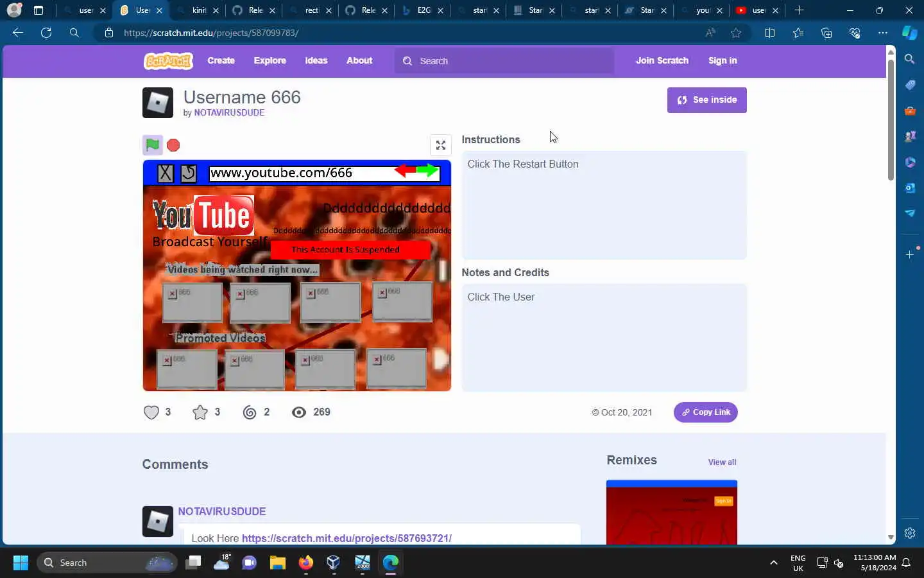Viewport: 924px width, 578px height.
Task: Click the browser address bar URL
Action: pos(211,33)
